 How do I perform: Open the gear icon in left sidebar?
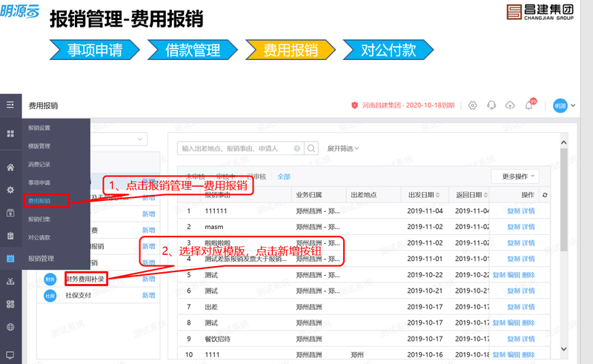10,190
